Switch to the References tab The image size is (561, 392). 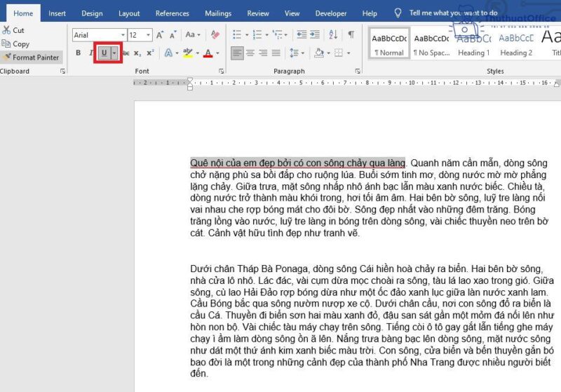tap(172, 13)
